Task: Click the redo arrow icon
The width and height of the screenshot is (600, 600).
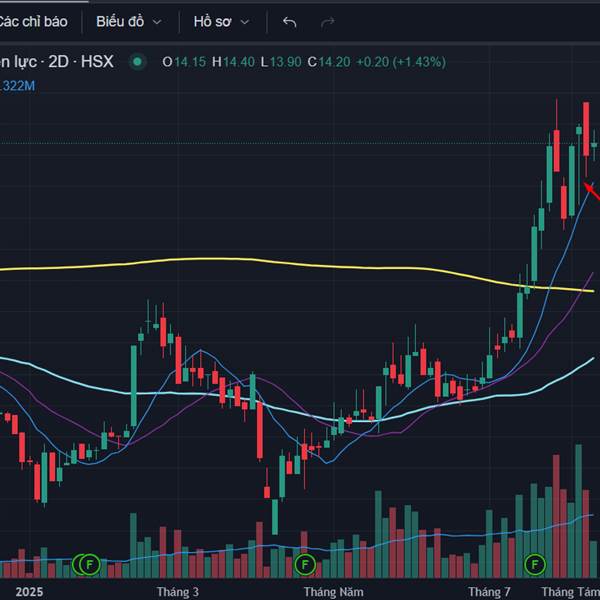Action: click(x=328, y=22)
